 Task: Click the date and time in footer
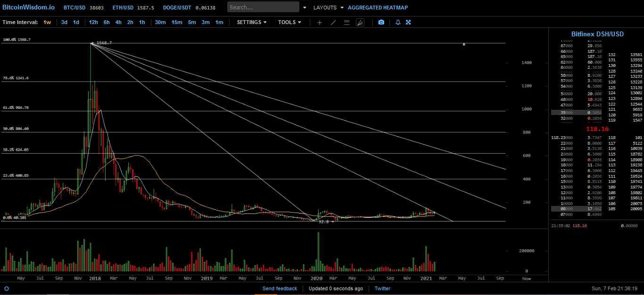614,288
